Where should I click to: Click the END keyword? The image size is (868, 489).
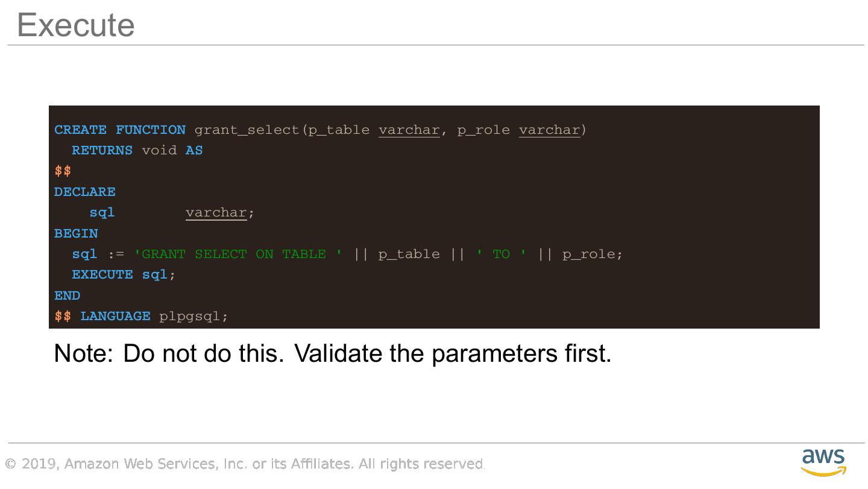(67, 295)
